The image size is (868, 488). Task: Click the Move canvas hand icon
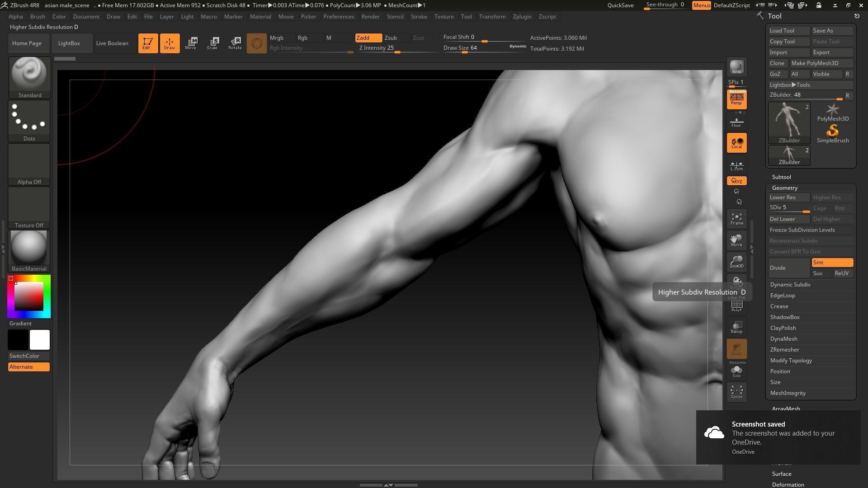point(736,240)
